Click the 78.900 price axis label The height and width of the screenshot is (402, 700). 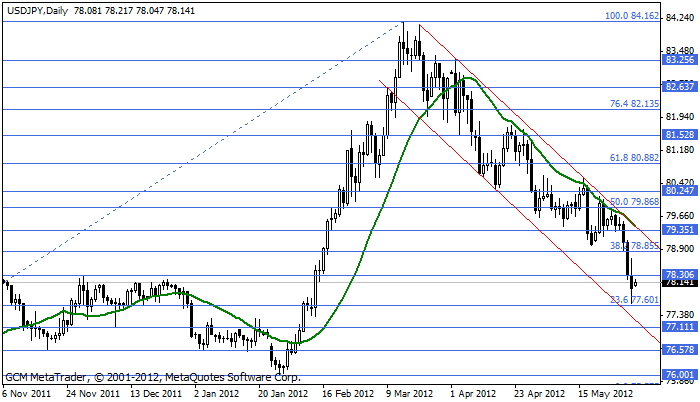coord(680,249)
